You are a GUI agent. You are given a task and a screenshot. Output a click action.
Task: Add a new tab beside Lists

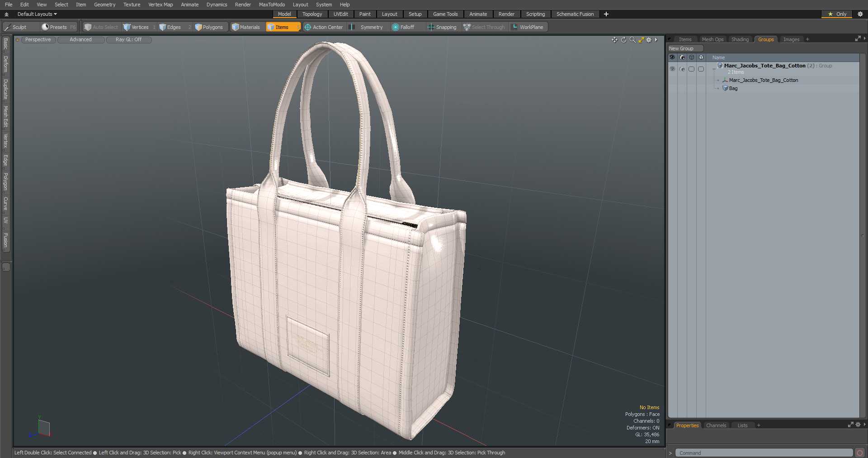759,425
